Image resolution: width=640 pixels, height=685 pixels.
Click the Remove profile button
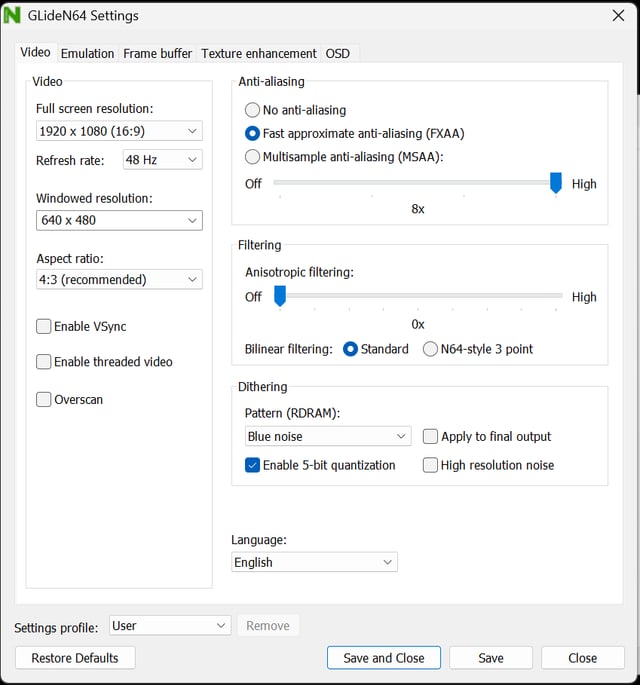point(268,626)
